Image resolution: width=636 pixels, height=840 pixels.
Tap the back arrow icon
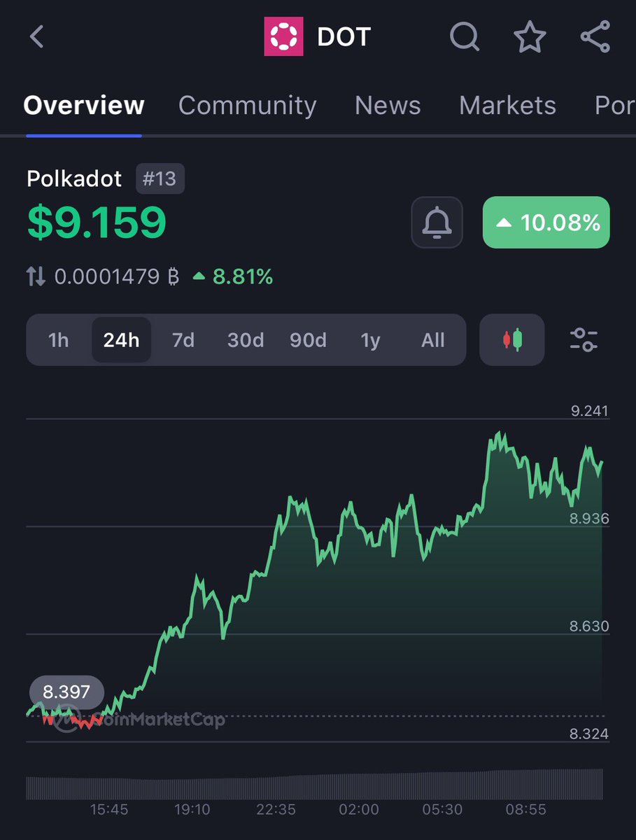pyautogui.click(x=37, y=36)
